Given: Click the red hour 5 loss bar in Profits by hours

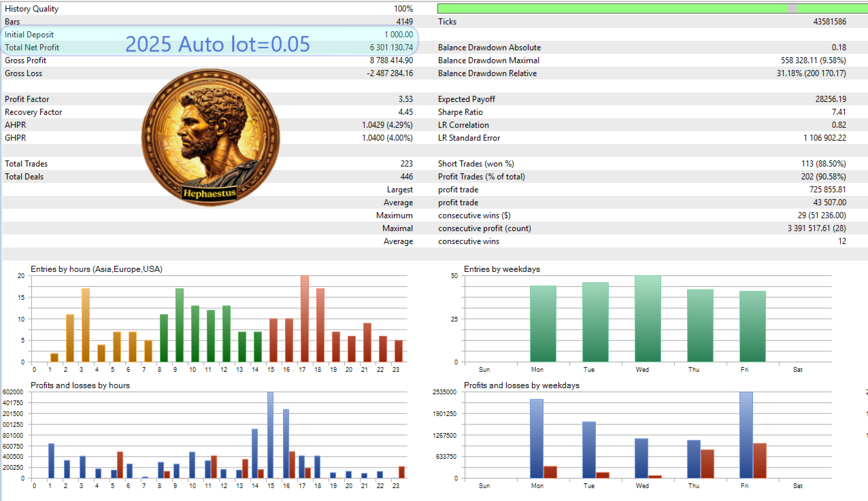Looking at the screenshot, I should (120, 465).
